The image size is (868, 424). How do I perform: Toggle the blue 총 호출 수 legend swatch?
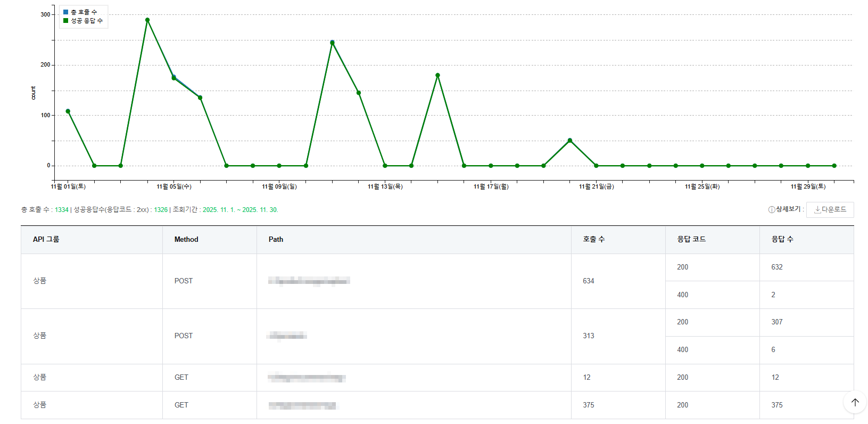click(x=66, y=12)
